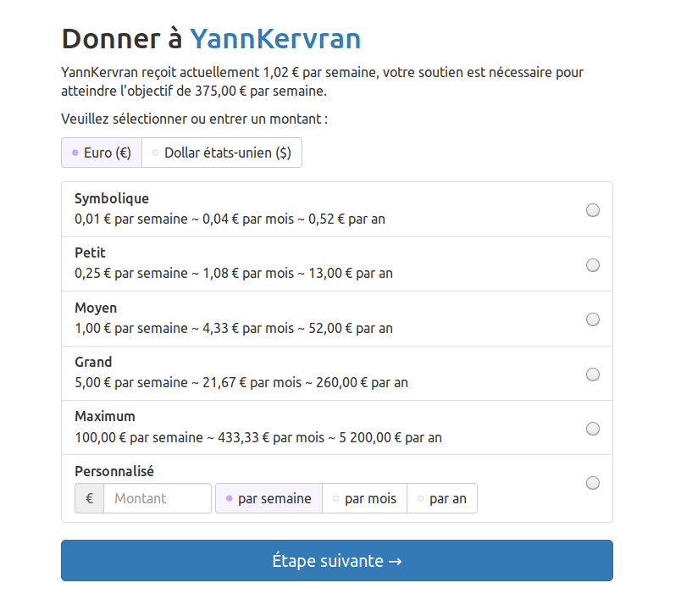681x616 pixels.
Task: Select the Moyen donation radio button
Action: coord(593,319)
